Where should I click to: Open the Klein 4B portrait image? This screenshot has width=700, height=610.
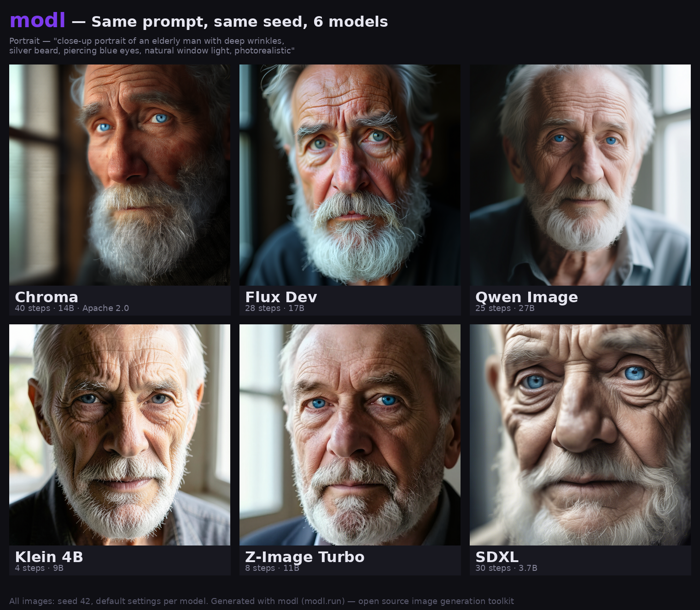tap(120, 435)
